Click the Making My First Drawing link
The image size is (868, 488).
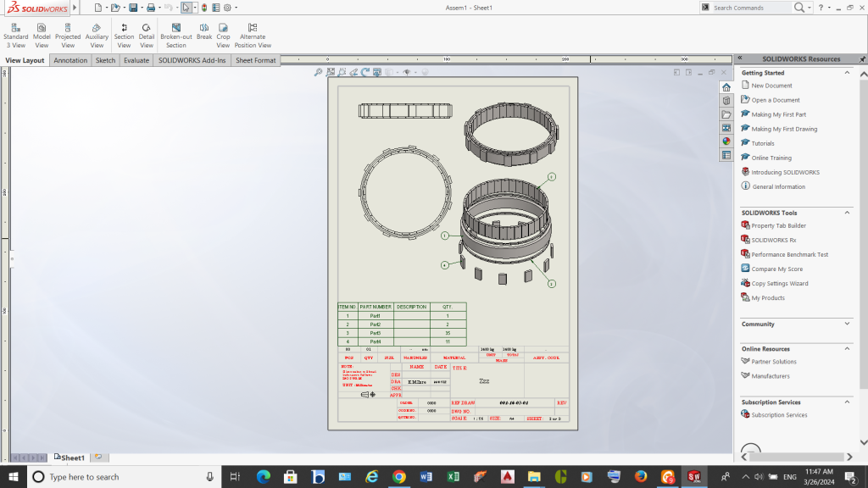[x=784, y=129]
